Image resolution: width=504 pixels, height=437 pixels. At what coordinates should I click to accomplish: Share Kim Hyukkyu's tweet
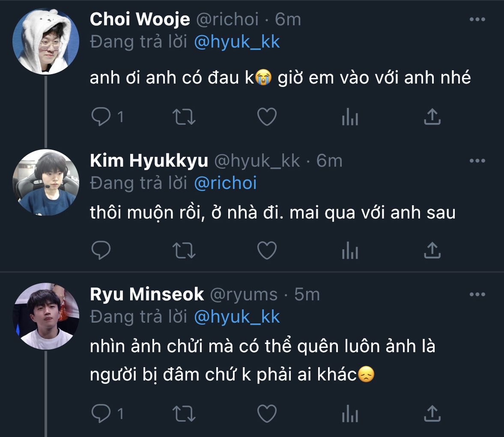432,250
